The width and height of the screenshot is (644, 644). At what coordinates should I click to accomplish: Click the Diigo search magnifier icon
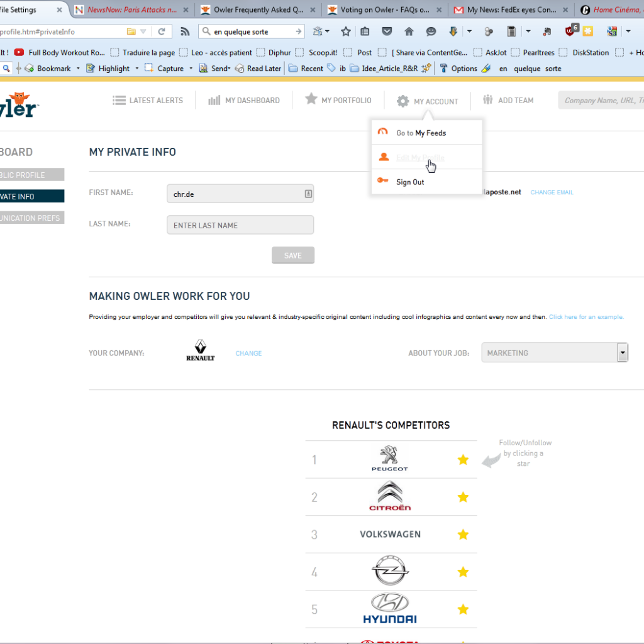(6, 68)
